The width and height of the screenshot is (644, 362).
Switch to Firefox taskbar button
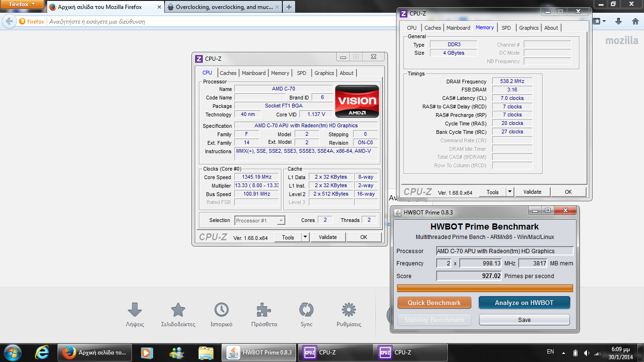tap(95, 352)
